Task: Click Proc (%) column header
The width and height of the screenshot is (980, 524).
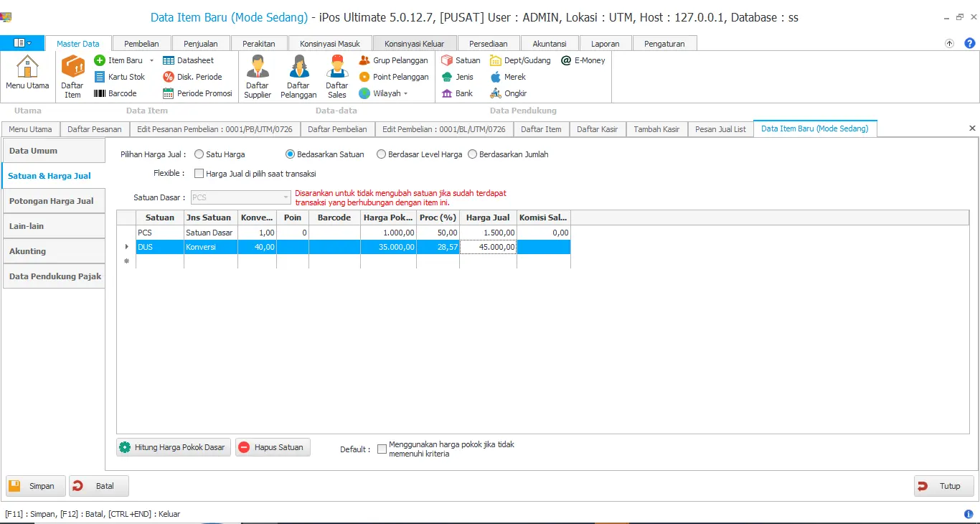Action: [x=438, y=217]
